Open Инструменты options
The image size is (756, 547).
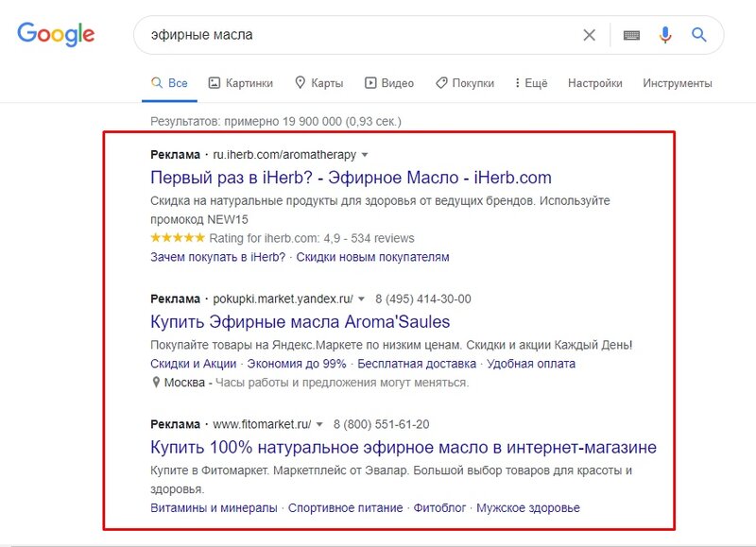pyautogui.click(x=678, y=83)
